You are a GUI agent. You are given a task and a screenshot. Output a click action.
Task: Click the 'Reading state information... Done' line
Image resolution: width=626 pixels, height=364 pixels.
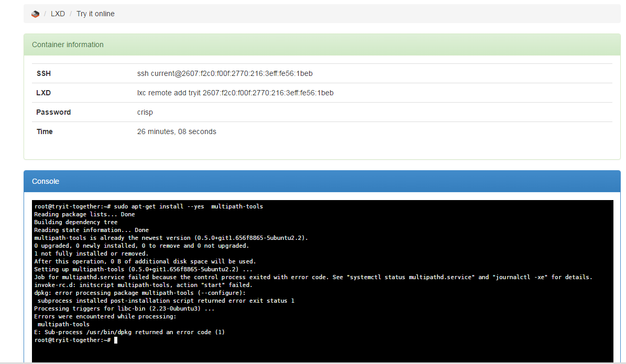point(92,230)
